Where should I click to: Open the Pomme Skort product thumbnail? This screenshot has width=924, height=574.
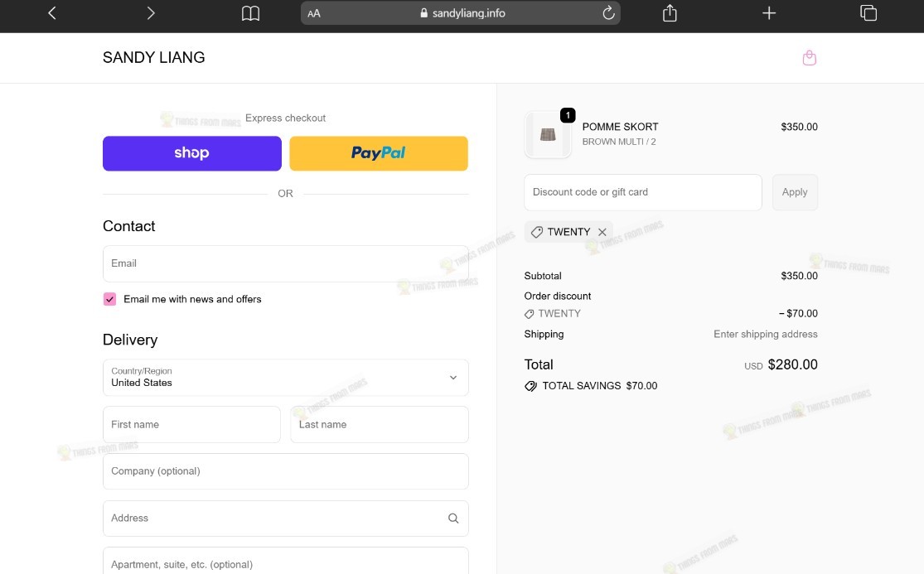click(548, 135)
